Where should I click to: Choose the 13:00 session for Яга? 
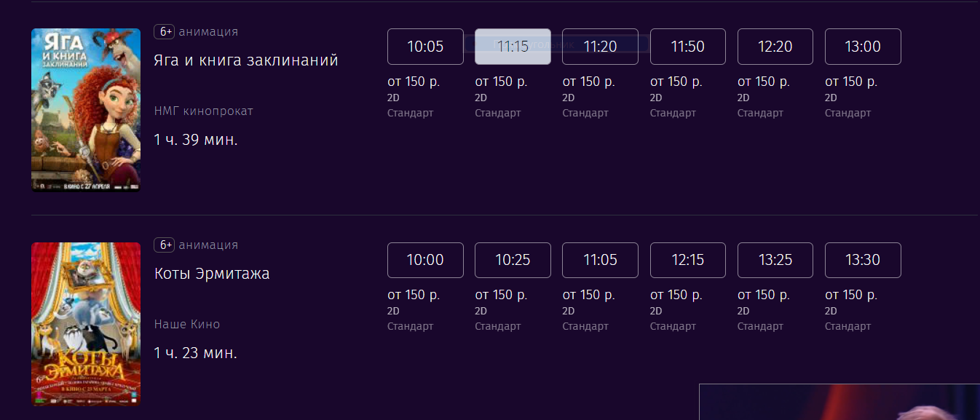[x=863, y=47]
